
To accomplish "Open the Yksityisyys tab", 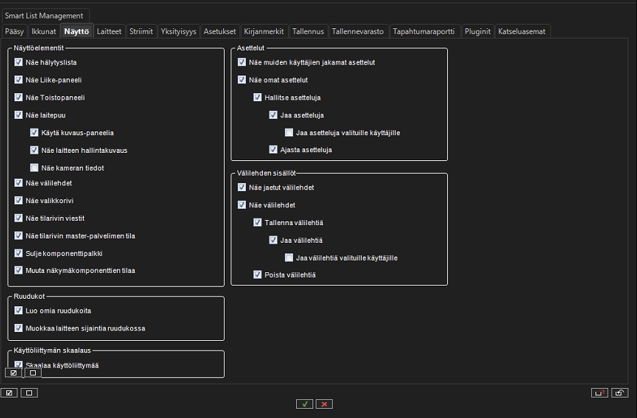I will click(x=178, y=31).
